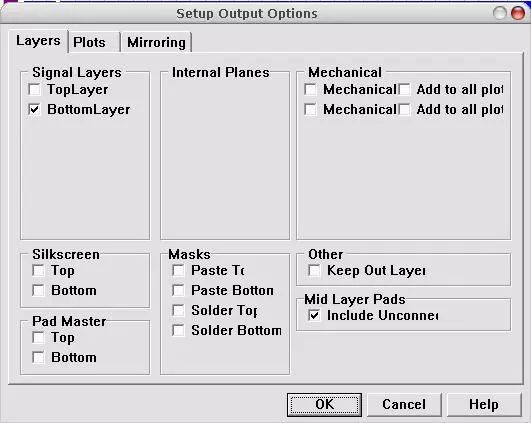
Task: Enable the Silkscreen Bottom checkbox
Action: 38,290
